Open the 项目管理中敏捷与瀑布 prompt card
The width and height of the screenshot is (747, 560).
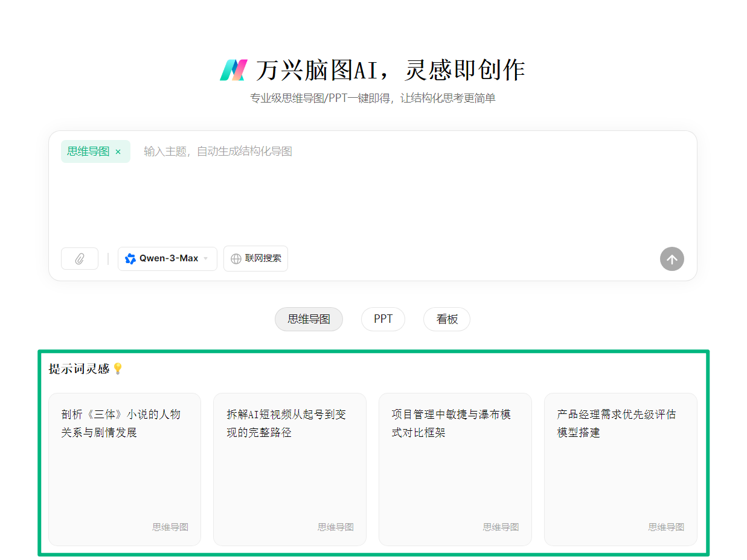coord(455,469)
